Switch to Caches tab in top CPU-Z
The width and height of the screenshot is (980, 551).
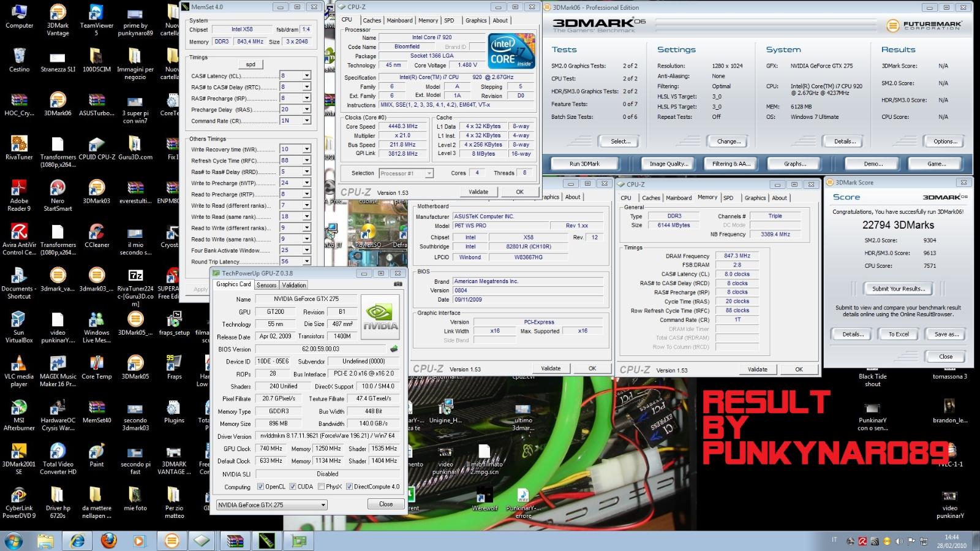372,20
